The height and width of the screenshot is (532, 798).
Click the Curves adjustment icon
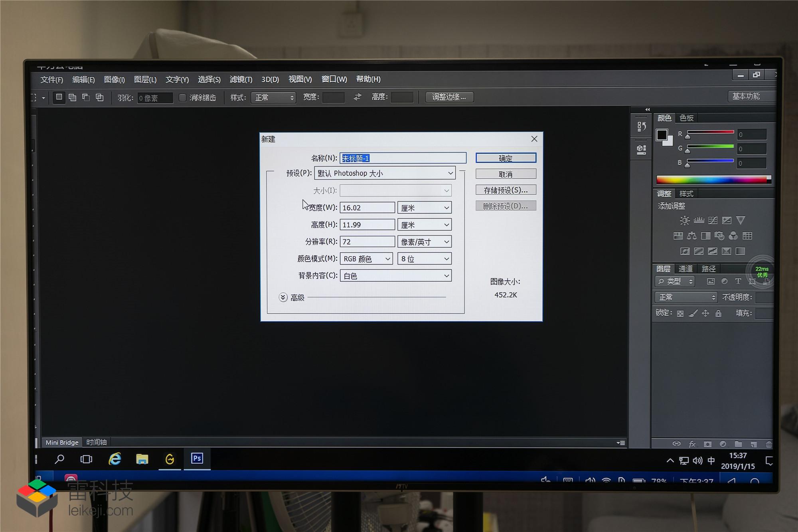713,220
